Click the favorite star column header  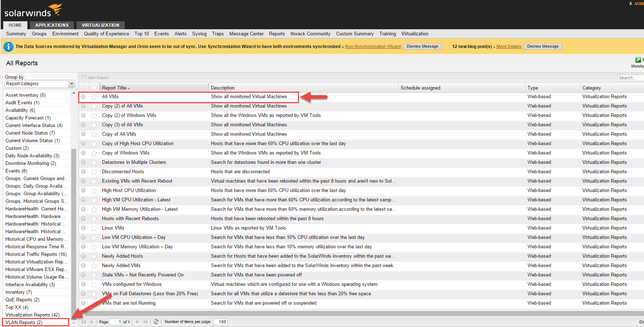[x=94, y=88]
